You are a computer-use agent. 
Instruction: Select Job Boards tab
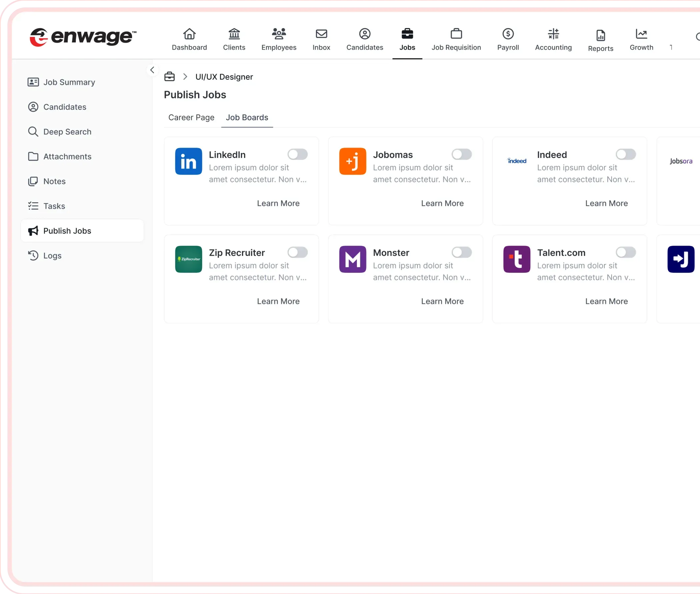pos(247,118)
